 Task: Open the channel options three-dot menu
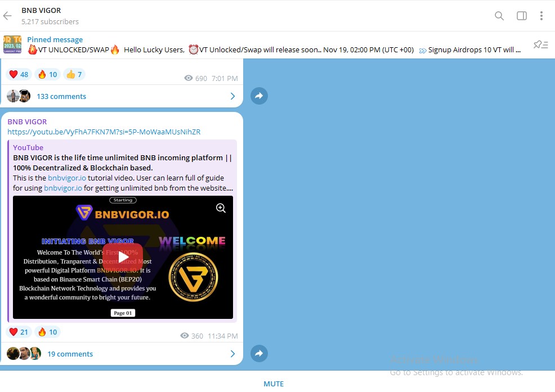pos(541,16)
